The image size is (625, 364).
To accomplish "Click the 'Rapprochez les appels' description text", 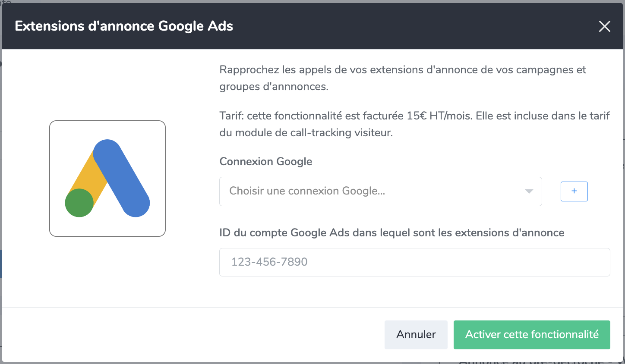I will [x=403, y=78].
